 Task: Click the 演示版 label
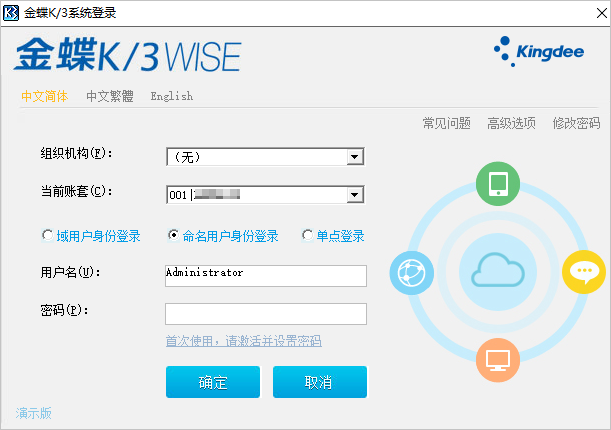(34, 413)
